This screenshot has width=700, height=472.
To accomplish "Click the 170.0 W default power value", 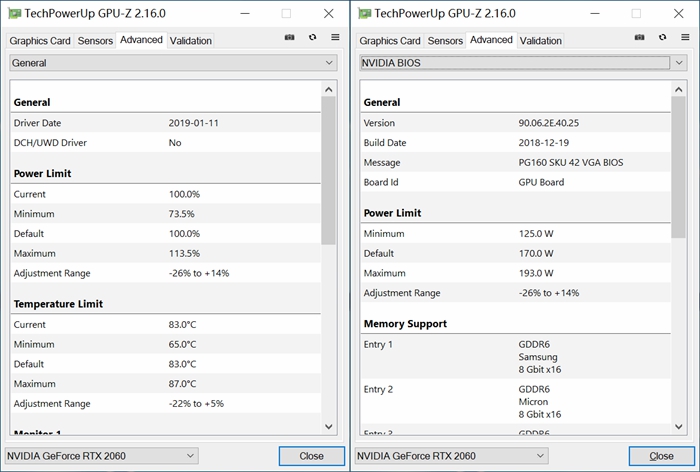I will pos(536,253).
